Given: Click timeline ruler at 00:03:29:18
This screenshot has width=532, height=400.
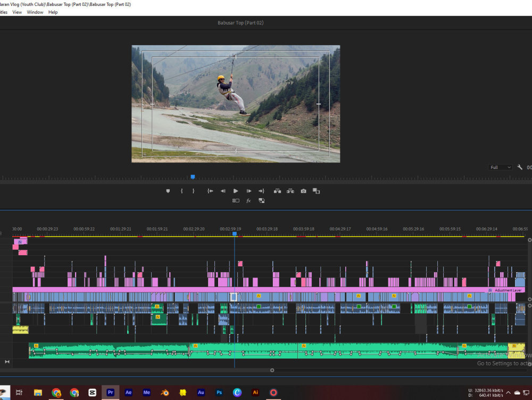Looking at the screenshot, I should [x=267, y=229].
